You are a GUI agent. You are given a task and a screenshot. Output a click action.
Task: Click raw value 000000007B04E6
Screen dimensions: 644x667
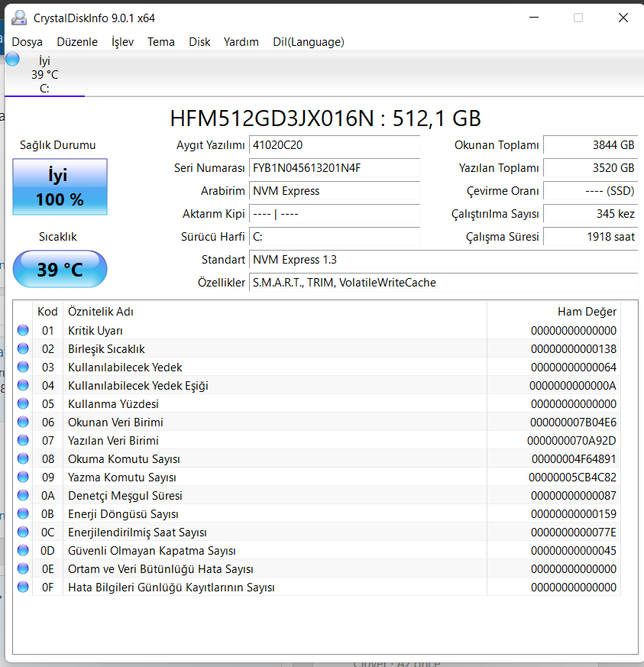(x=573, y=422)
